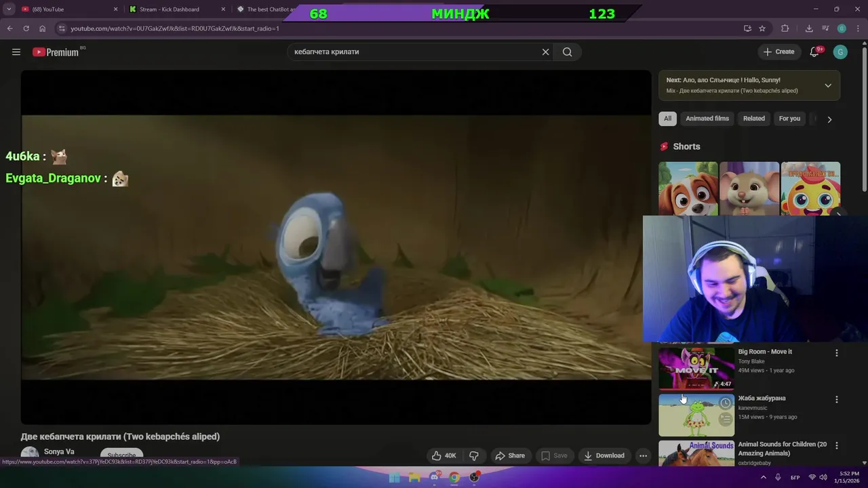Open Sonya Va channel name

click(x=59, y=452)
